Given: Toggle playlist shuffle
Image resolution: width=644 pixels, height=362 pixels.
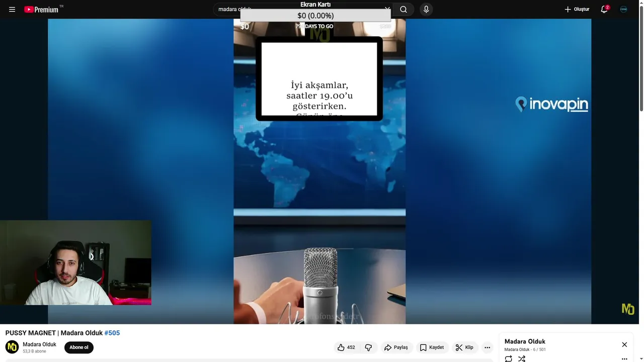Looking at the screenshot, I should [x=522, y=358].
